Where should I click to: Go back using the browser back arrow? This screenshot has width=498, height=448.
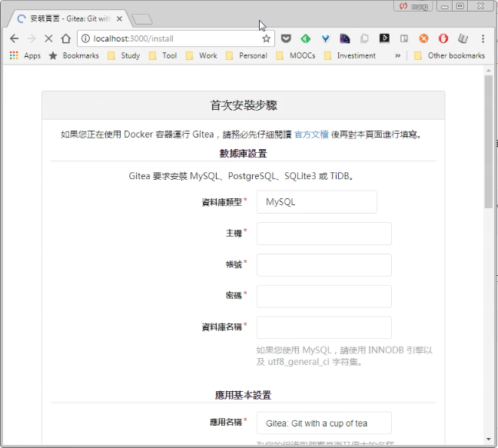click(x=15, y=38)
